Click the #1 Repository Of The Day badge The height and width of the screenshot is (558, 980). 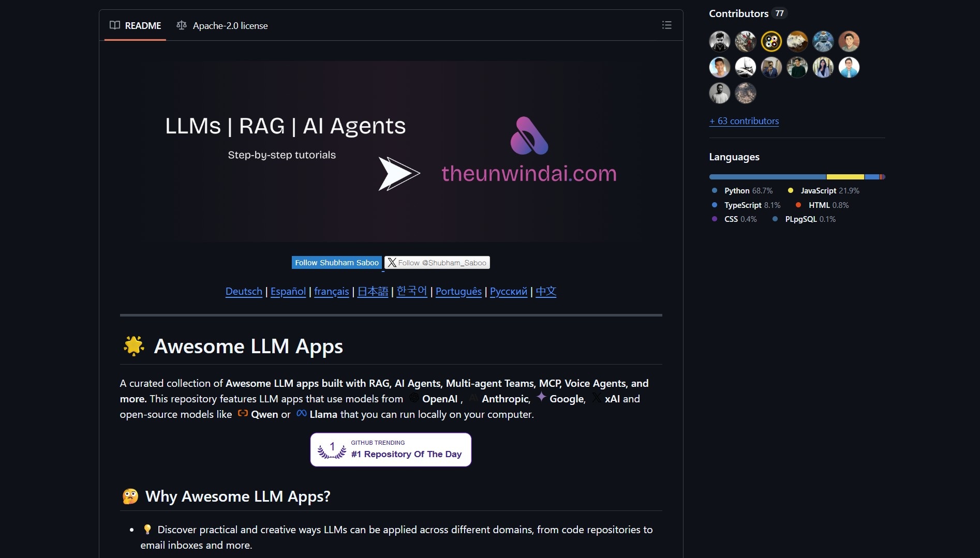point(391,449)
